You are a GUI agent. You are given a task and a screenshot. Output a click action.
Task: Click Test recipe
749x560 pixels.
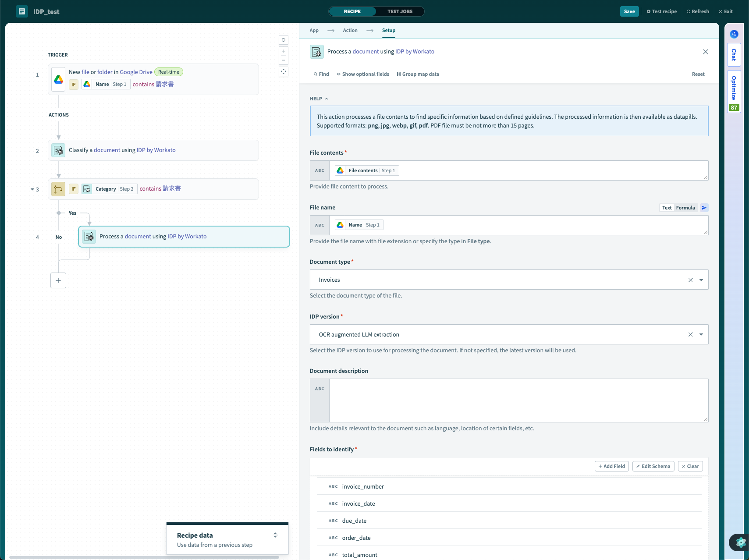tap(662, 11)
